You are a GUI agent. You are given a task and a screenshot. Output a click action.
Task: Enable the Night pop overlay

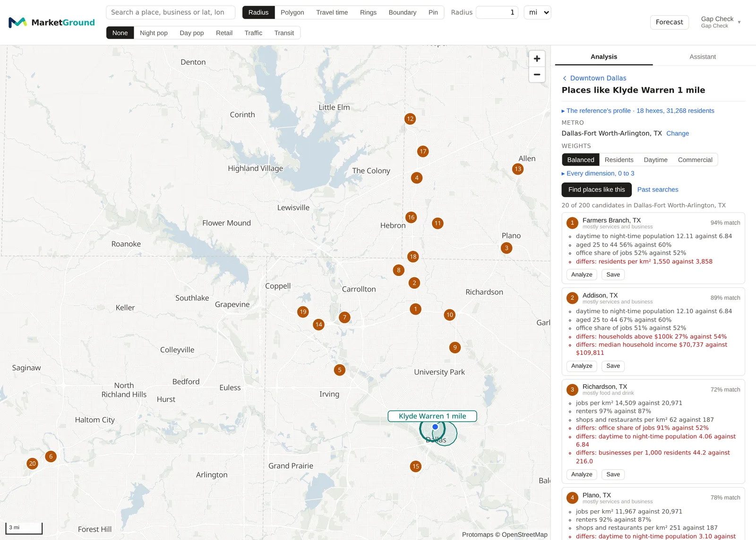pos(154,33)
